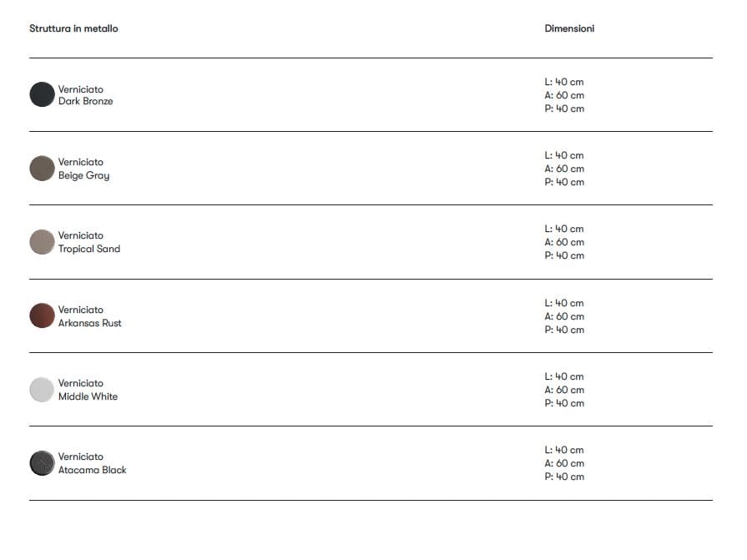
Task: Click the Verniciato Arkansas Rust label
Action: coord(89,316)
